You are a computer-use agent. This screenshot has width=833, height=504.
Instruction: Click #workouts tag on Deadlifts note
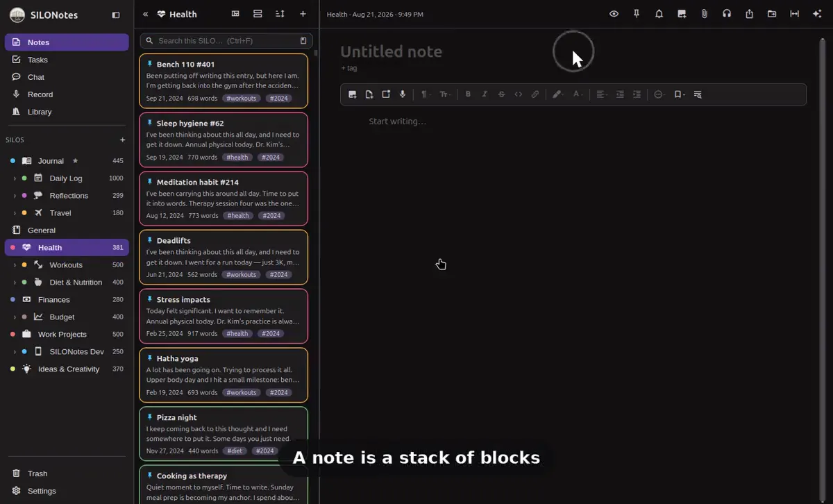pos(242,275)
